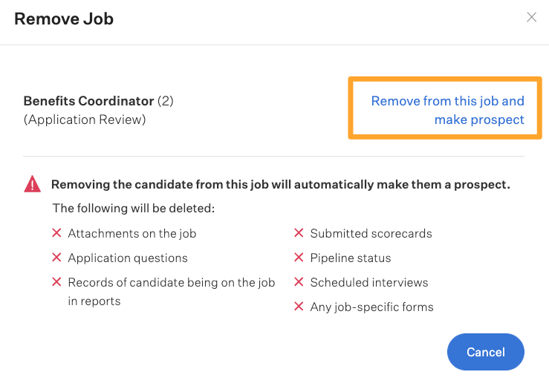
Task: Click the Remove Job dialog title
Action: [x=64, y=19]
